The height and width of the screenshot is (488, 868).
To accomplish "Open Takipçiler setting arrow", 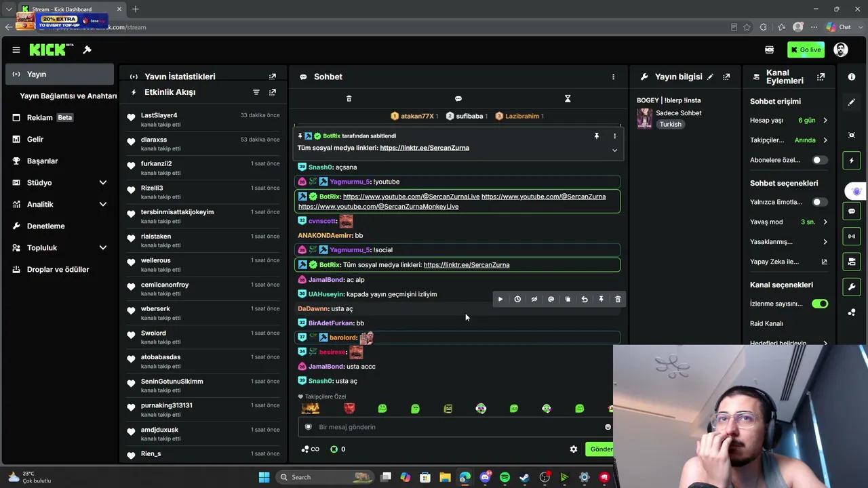I will (x=825, y=140).
